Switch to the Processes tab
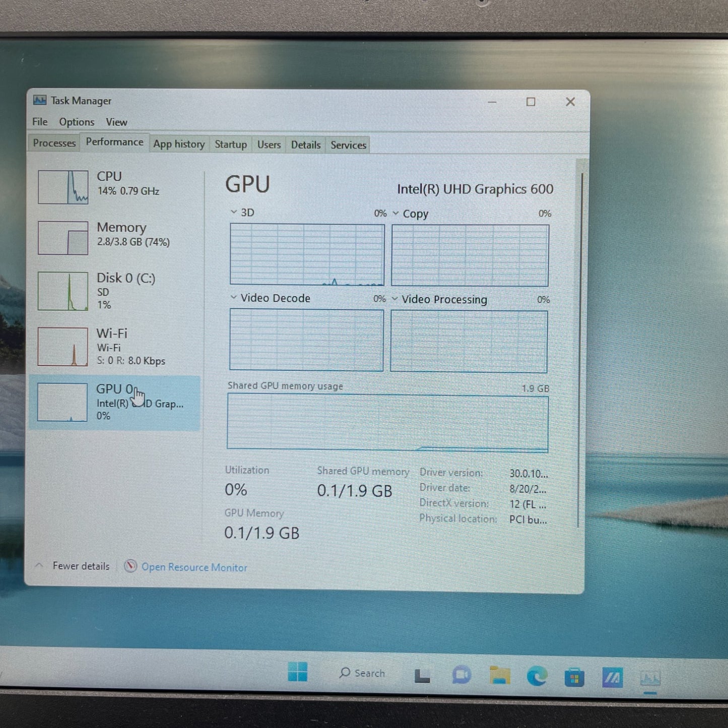The height and width of the screenshot is (728, 728). click(54, 143)
